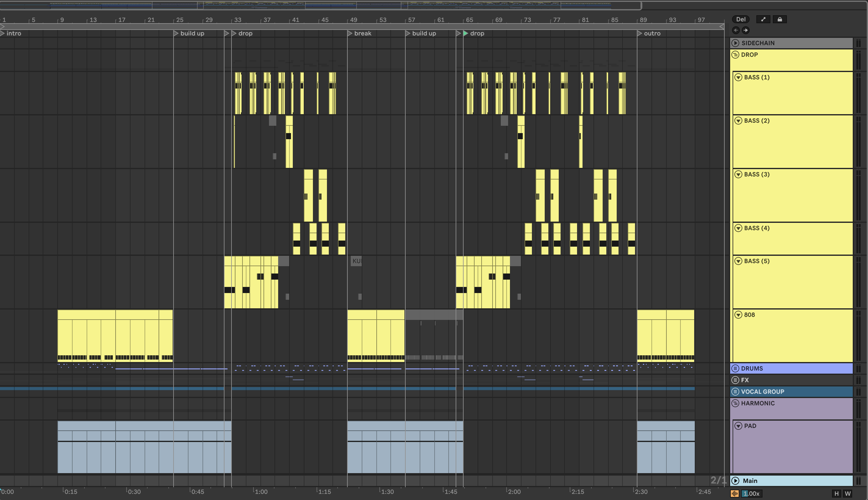868x500 pixels.
Task: Fold the BASS (1) track
Action: coord(738,77)
